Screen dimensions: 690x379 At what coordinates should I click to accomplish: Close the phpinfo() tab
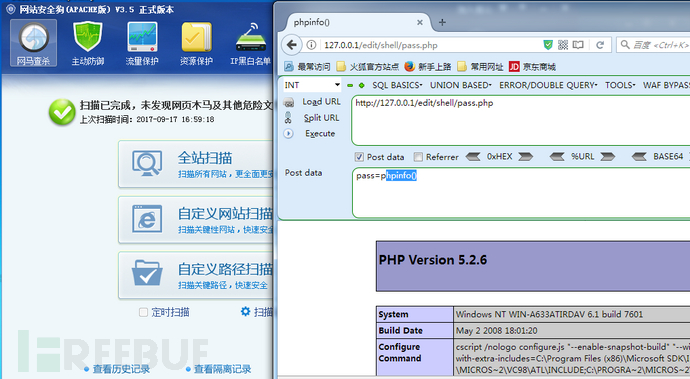coord(420,22)
